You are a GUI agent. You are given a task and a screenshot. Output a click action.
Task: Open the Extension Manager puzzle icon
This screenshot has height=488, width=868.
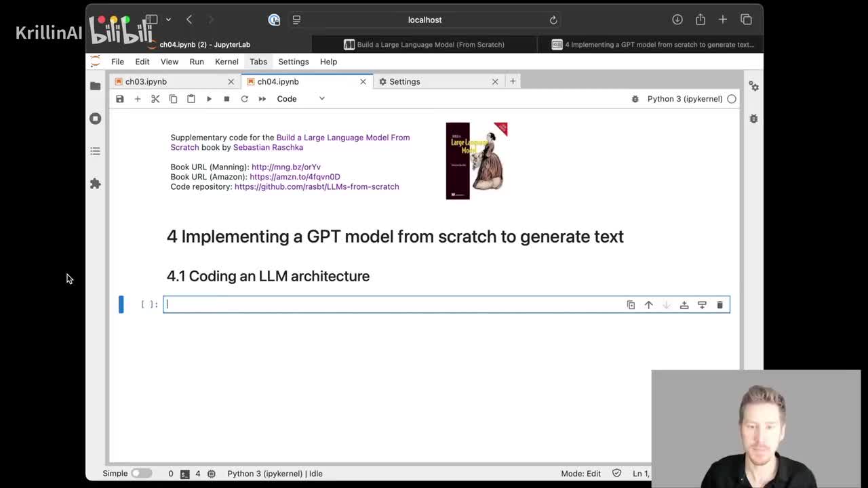click(x=95, y=184)
